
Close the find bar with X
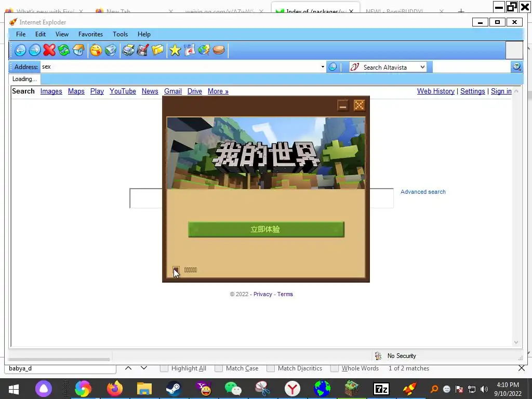pos(522,368)
